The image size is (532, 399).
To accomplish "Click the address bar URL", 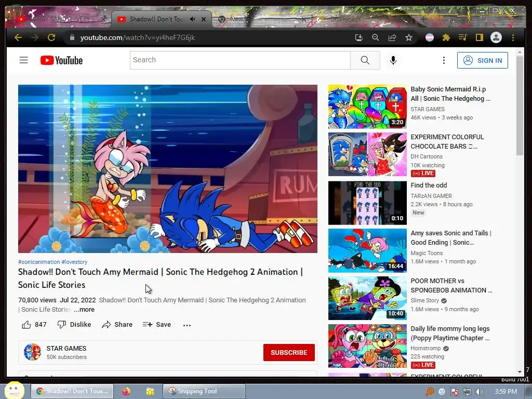I will click(x=137, y=37).
